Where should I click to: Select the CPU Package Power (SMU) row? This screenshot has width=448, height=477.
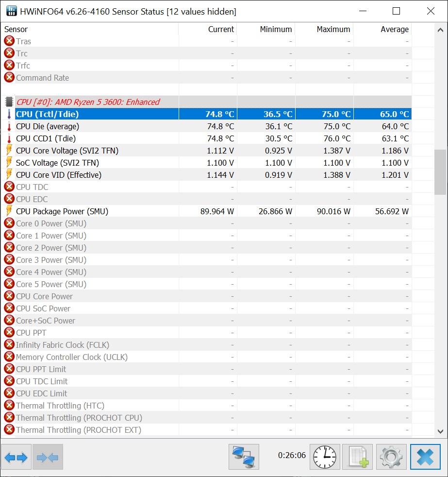coord(206,211)
